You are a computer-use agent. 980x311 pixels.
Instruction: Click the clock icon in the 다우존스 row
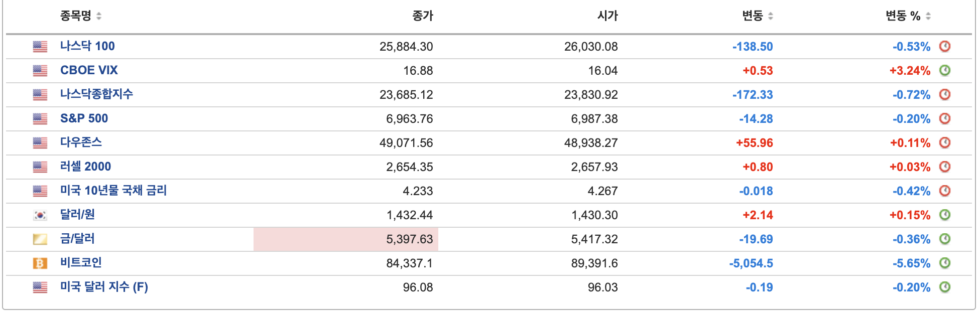946,142
